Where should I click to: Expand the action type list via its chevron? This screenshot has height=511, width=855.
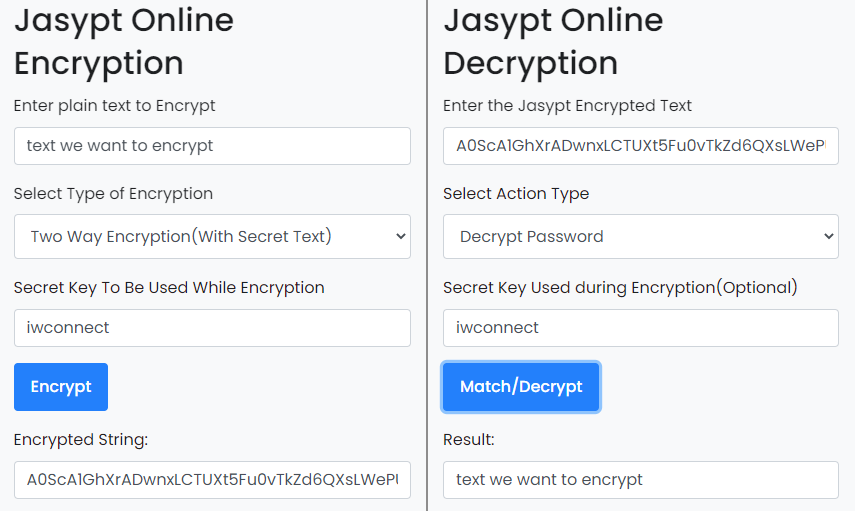[x=829, y=236]
